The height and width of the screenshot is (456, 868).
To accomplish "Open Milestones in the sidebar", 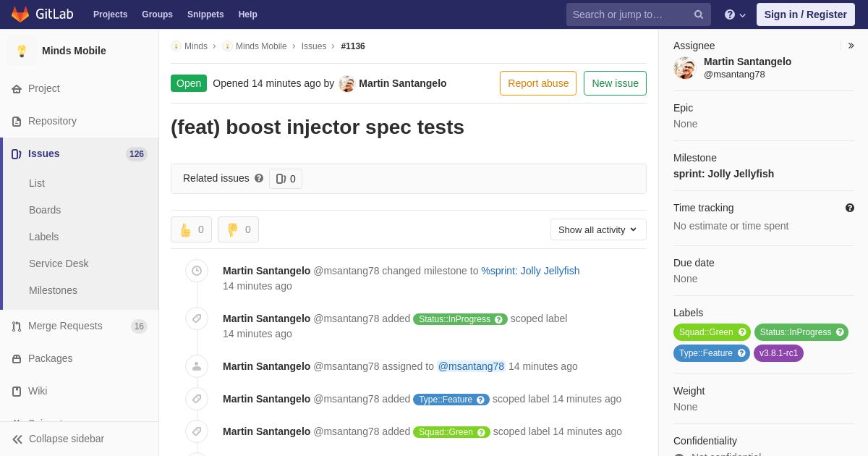I will 53,290.
